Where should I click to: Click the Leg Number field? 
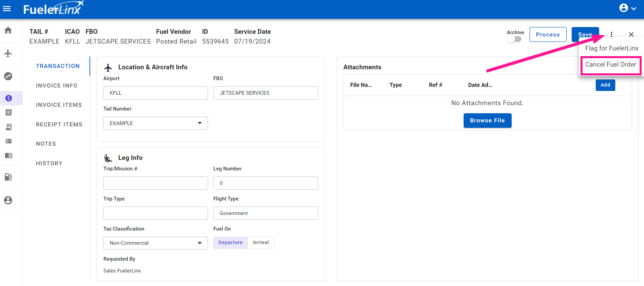pos(266,183)
